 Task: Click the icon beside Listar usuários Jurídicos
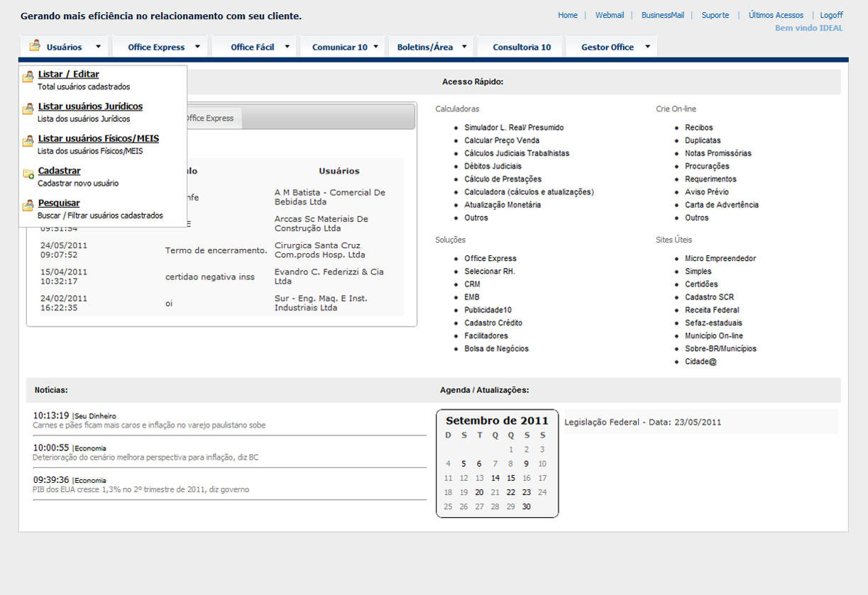pos(28,109)
